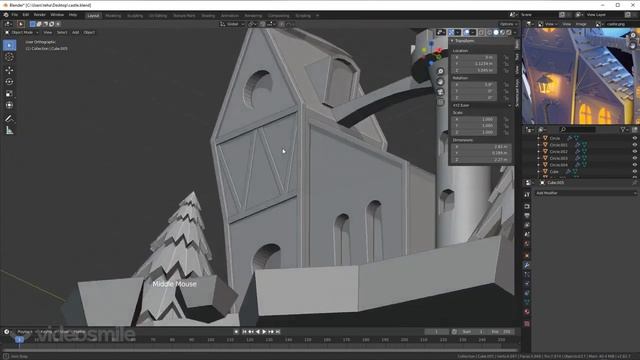The height and width of the screenshot is (360, 640).
Task: Expand the Circle.004 outliner item
Action: 538,165
